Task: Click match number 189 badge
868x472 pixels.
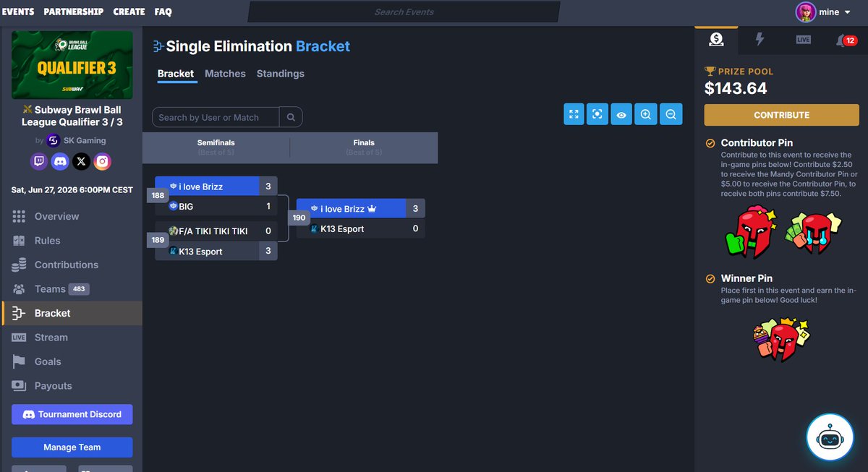Action: 157,240
